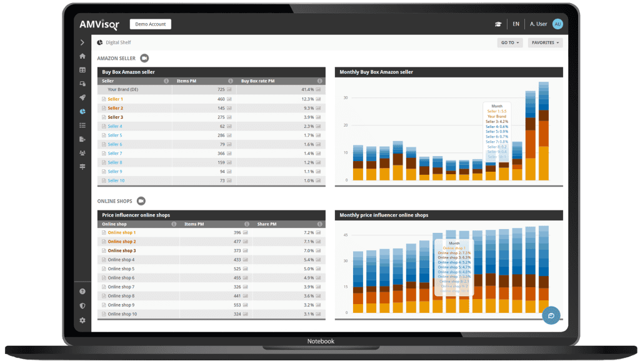640x364 pixels.
Task: Select the pie chart Digital Shelf sidebar icon
Action: (82, 111)
